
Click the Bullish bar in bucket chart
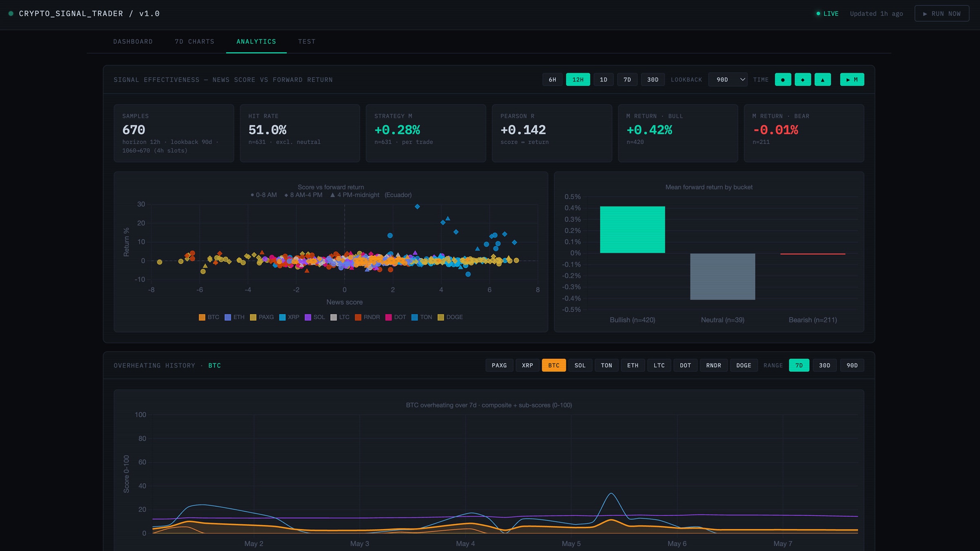click(632, 230)
